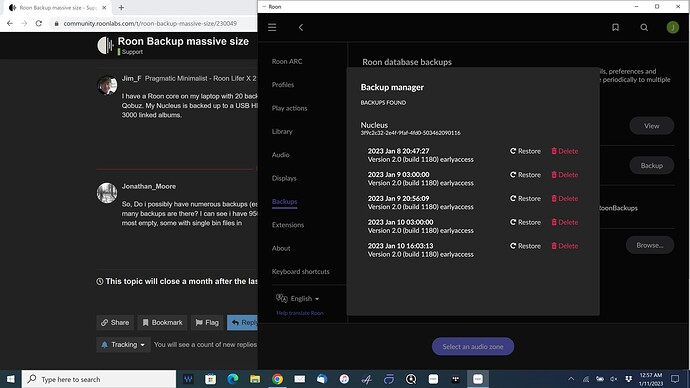690x388 pixels.
Task: Click Select an audio zone button
Action: click(x=473, y=346)
